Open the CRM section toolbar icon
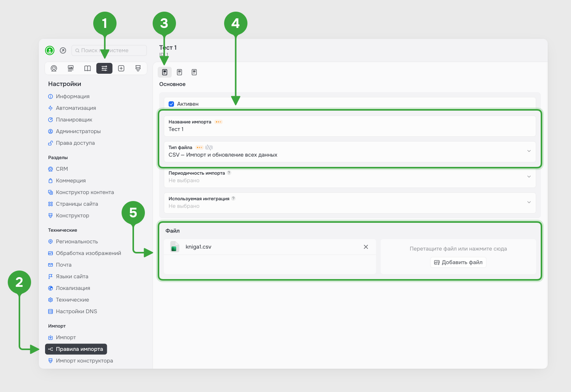The width and height of the screenshot is (571, 392). (x=54, y=68)
